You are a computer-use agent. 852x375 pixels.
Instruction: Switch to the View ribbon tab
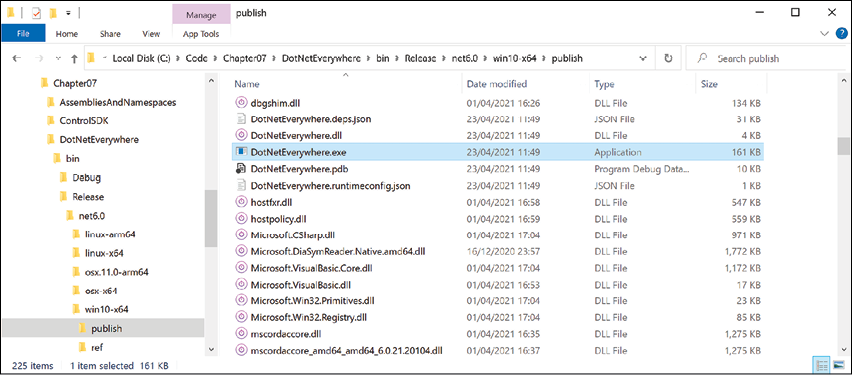point(151,34)
